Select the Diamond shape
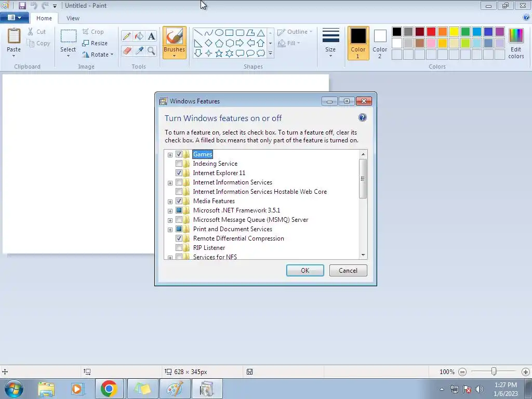 click(209, 43)
